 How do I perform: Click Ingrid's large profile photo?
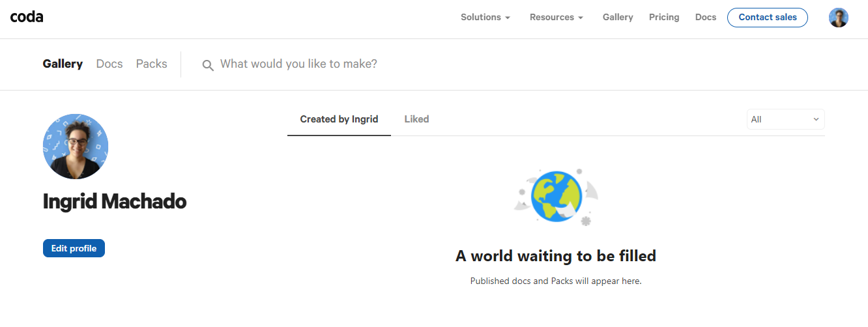(76, 147)
